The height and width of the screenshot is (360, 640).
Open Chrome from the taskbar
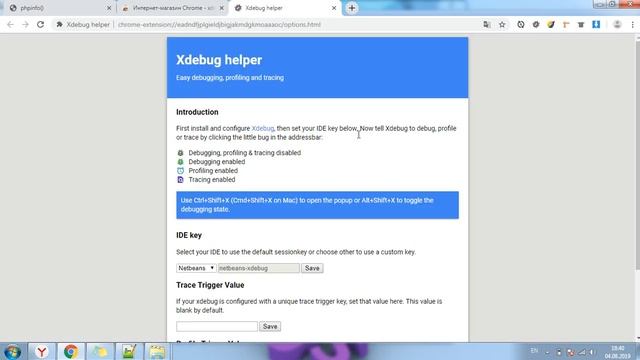click(71, 351)
